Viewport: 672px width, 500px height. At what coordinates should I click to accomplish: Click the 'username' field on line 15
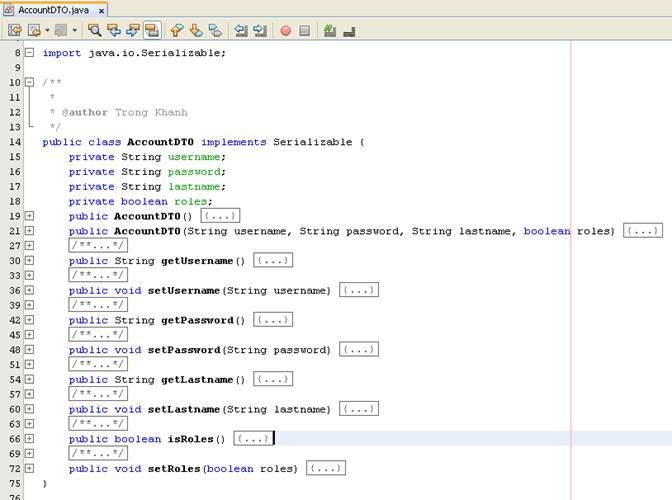(194, 157)
